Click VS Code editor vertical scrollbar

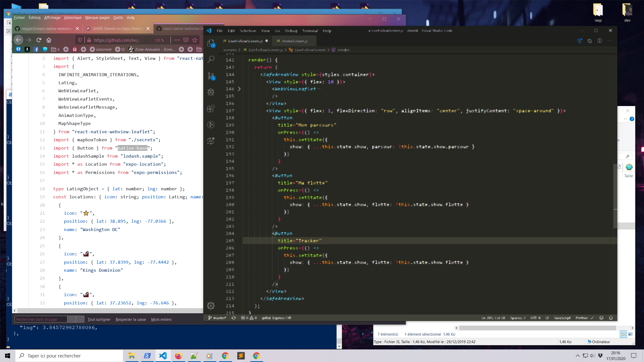coord(615,196)
